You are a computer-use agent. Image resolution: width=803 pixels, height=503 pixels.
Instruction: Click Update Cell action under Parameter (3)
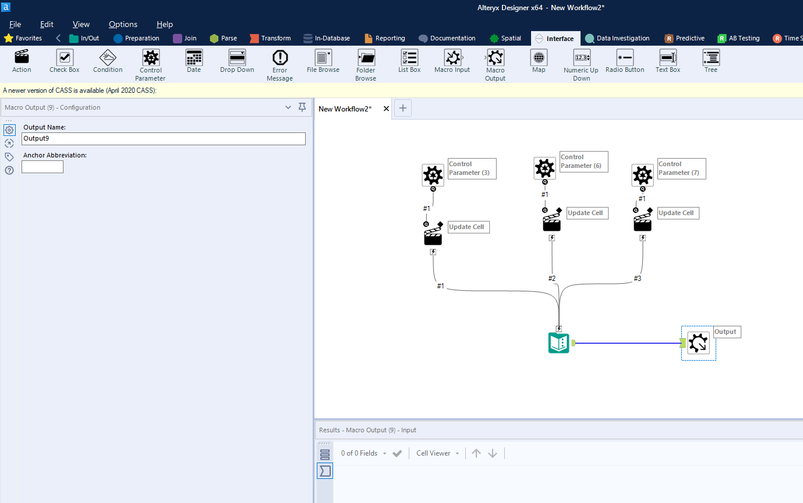(x=433, y=235)
